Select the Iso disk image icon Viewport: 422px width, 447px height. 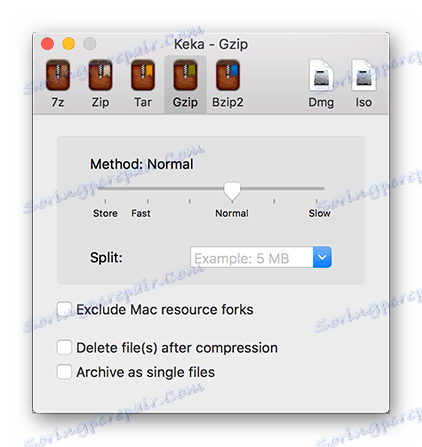pyautogui.click(x=364, y=75)
